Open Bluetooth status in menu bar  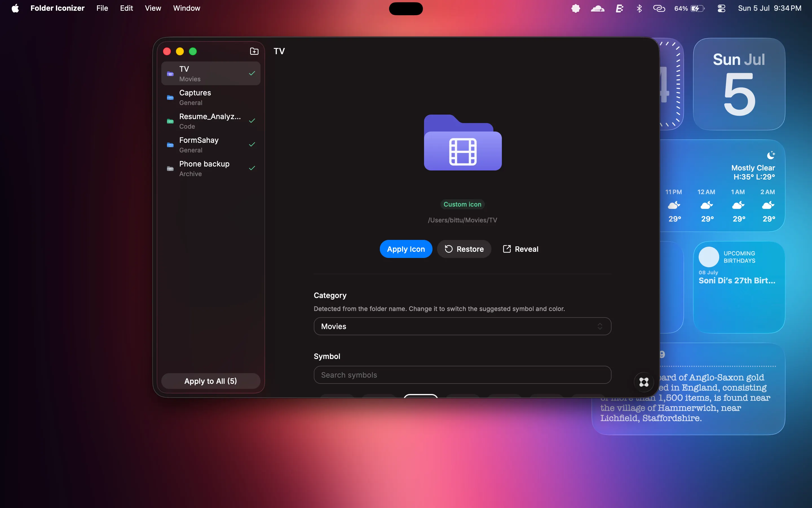639,8
